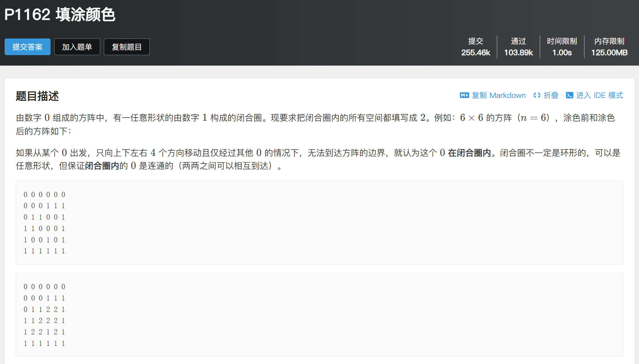Click the Markdown icon beside 复制 Markdown
The width and height of the screenshot is (639, 364).
coord(464,95)
